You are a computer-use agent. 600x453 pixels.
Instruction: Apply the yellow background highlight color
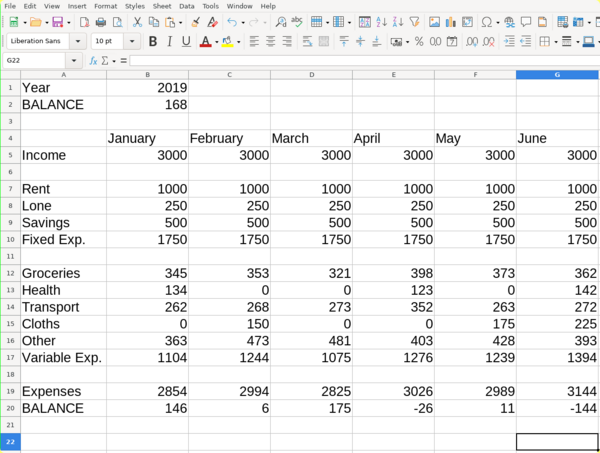tap(227, 41)
